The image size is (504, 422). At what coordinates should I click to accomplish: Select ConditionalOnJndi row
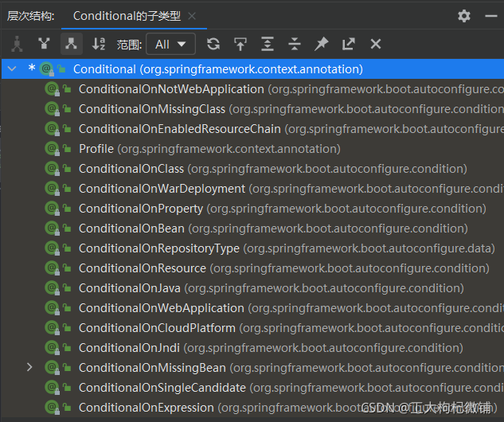[x=252, y=348]
